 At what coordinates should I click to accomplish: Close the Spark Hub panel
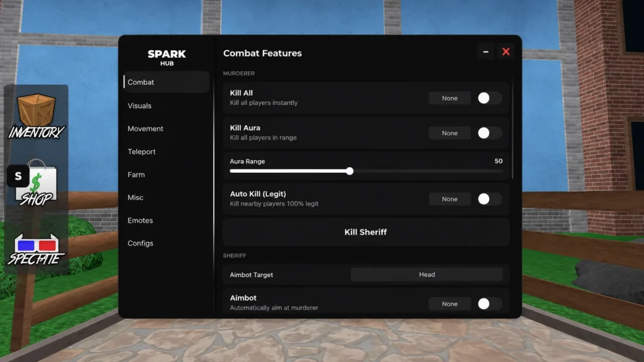tap(506, 52)
